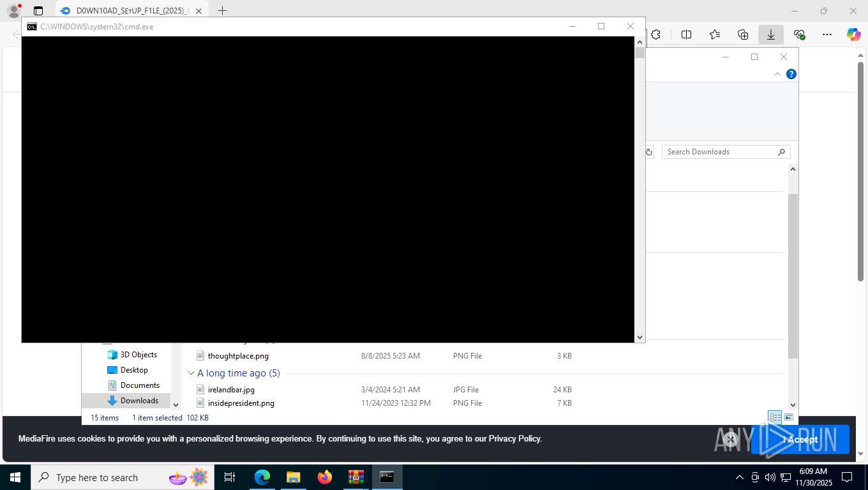
Task: Open WinRAR from taskbar
Action: (x=355, y=477)
